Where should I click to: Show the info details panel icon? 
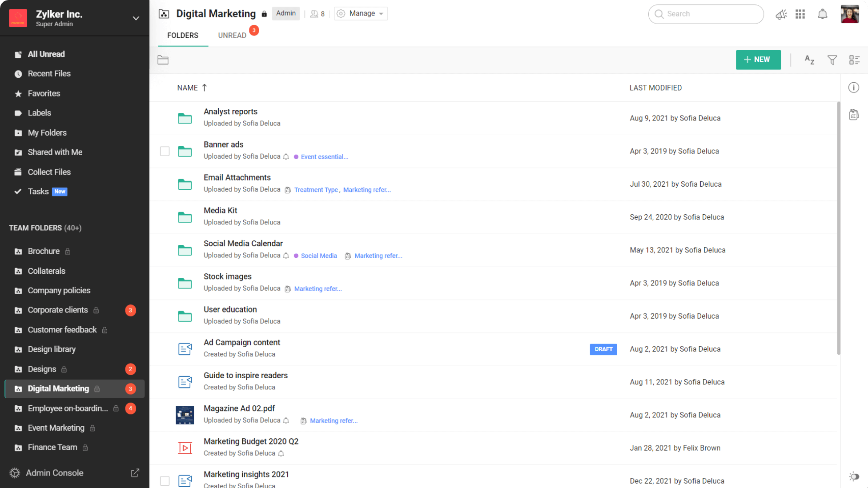853,88
